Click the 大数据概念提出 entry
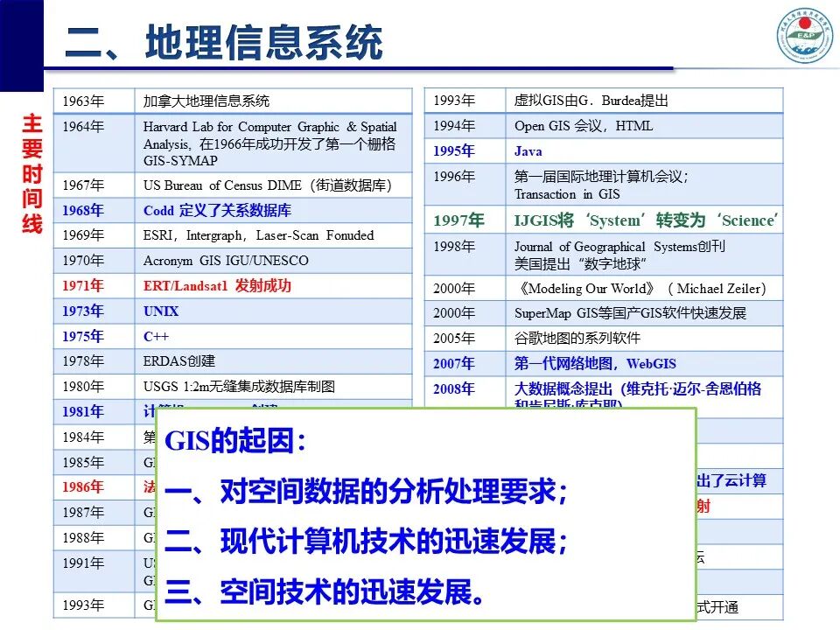This screenshot has width=840, height=630. (x=645, y=392)
